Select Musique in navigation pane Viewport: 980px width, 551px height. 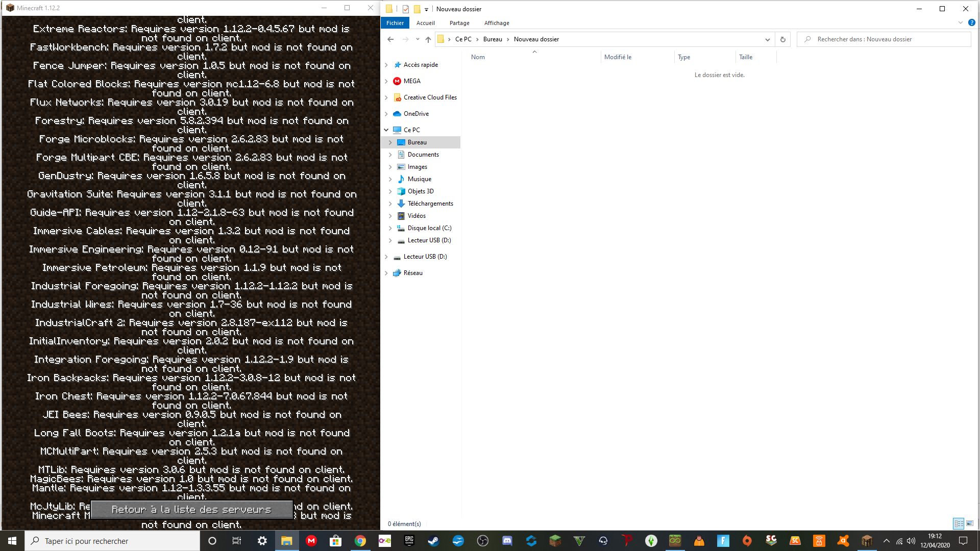tap(419, 179)
